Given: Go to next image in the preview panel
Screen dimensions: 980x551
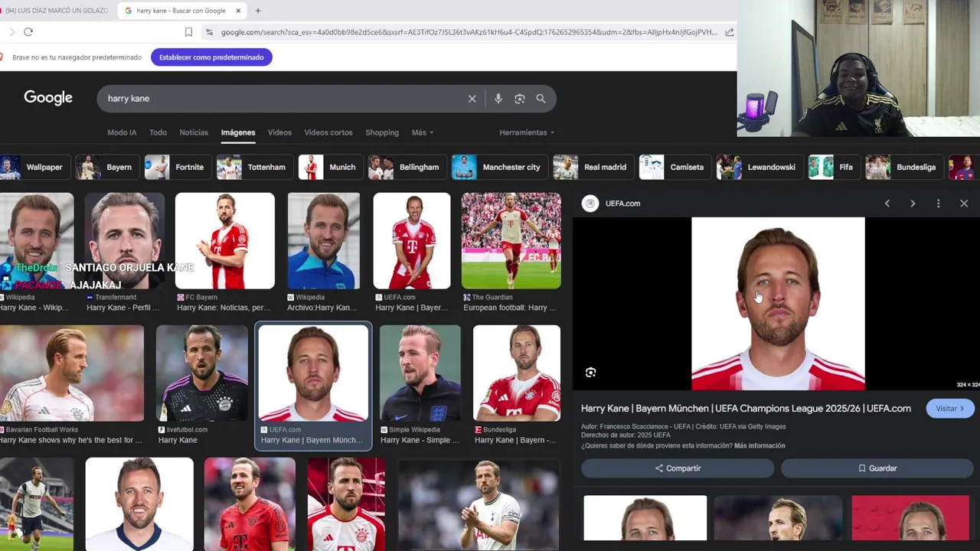Looking at the screenshot, I should click(x=913, y=204).
